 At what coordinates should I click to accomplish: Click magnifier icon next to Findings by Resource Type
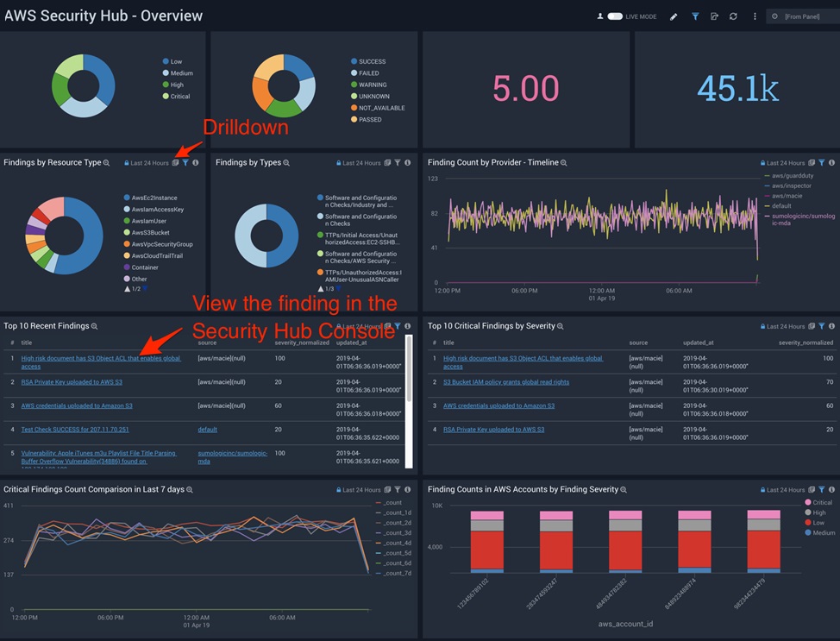[x=107, y=163]
